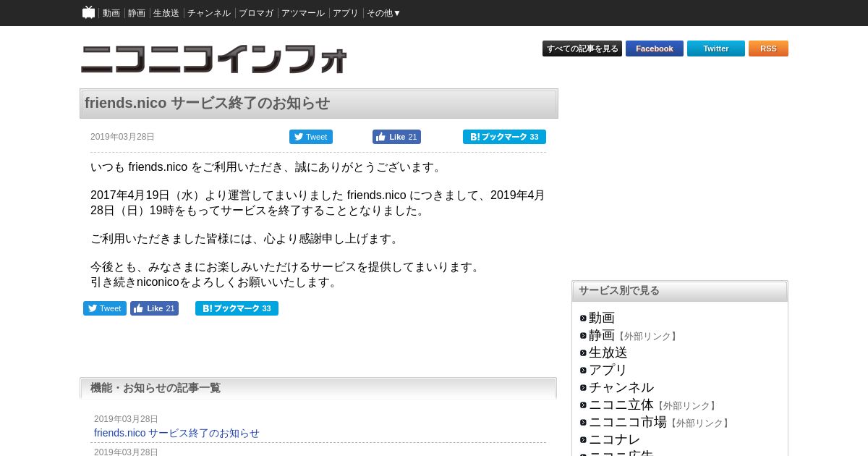Click Tweet button under article text
868x456 pixels.
click(105, 308)
